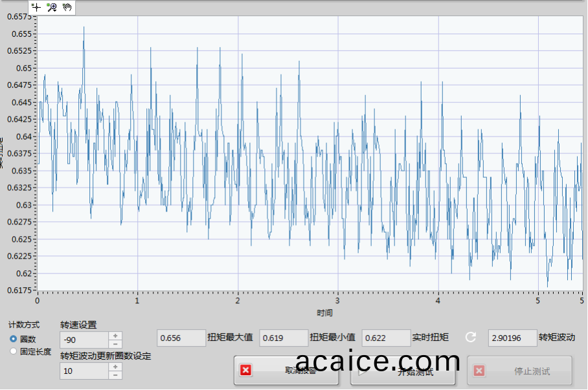Click the circular refresh arrow icon

471,337
